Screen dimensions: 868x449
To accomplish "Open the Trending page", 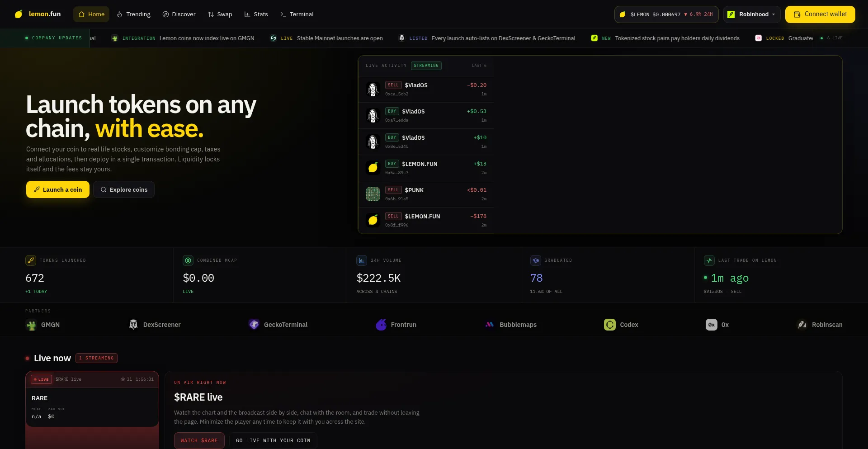I will [133, 14].
